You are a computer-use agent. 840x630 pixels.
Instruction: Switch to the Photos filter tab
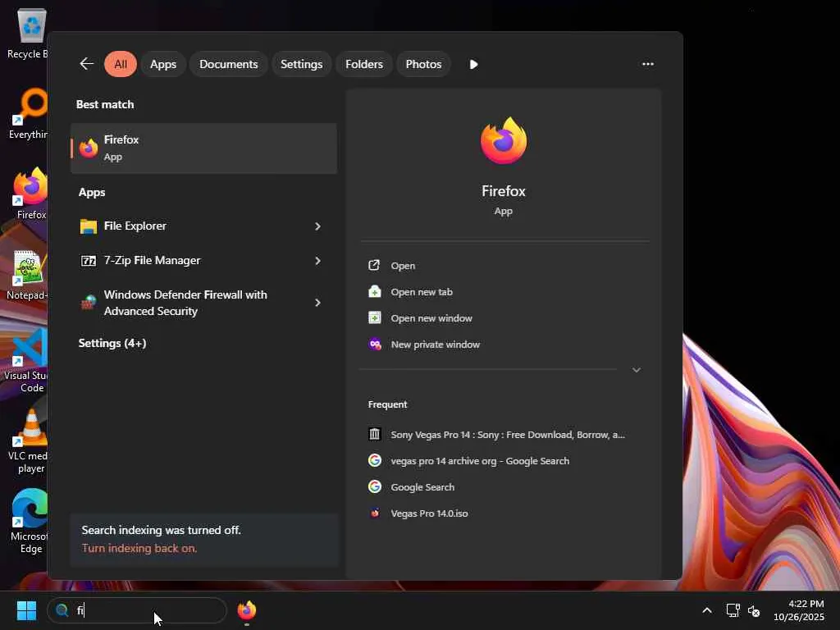423,64
